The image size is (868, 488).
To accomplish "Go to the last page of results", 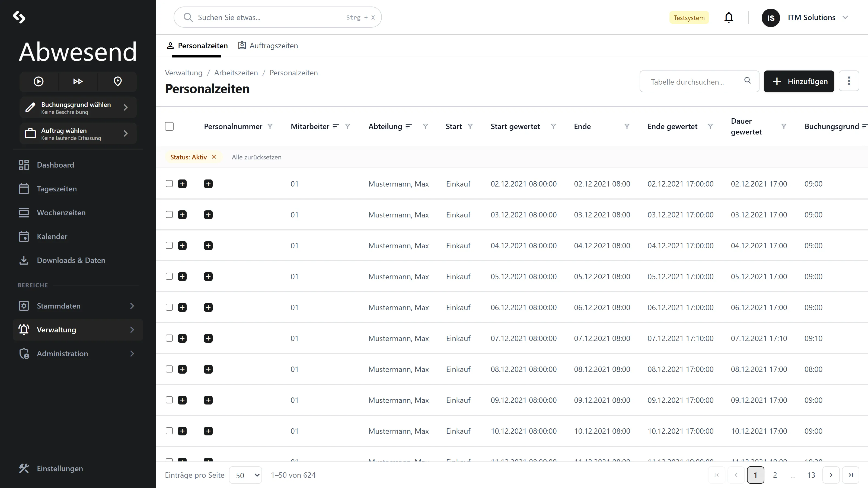I will 850,475.
